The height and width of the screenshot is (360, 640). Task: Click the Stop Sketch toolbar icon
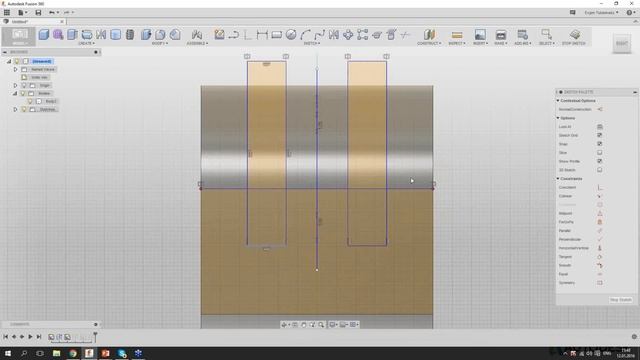coord(575,34)
